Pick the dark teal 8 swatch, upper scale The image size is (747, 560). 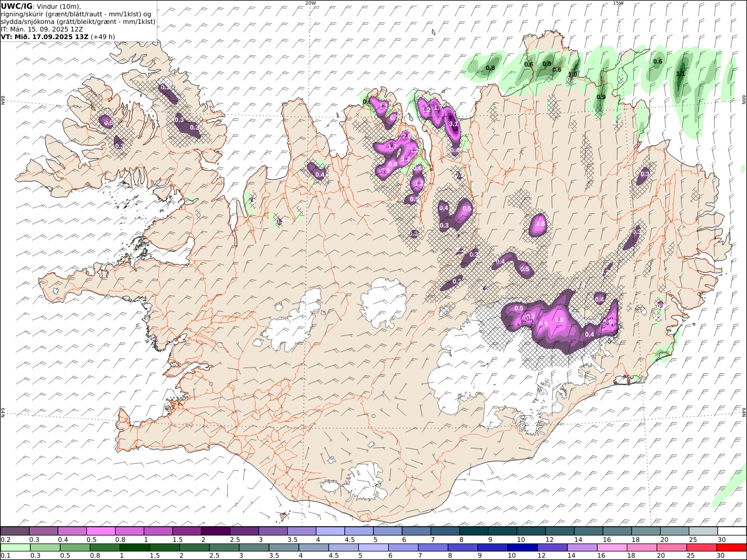(x=473, y=531)
